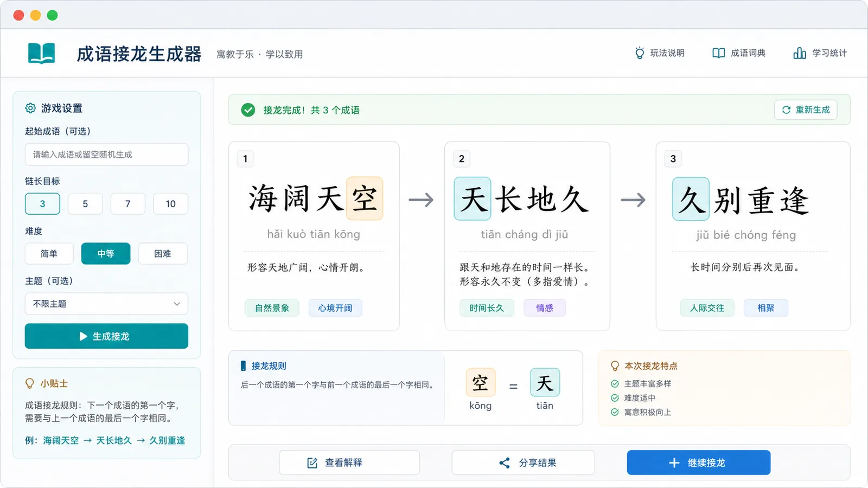Viewport: 868px width, 488px height.
Task: Click the edit icon on 查看解释
Action: coord(312,463)
